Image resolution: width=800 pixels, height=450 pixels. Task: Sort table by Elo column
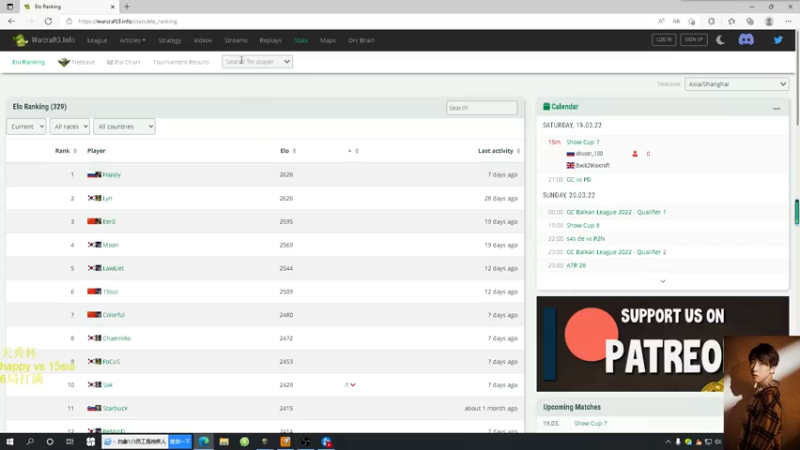click(x=288, y=151)
